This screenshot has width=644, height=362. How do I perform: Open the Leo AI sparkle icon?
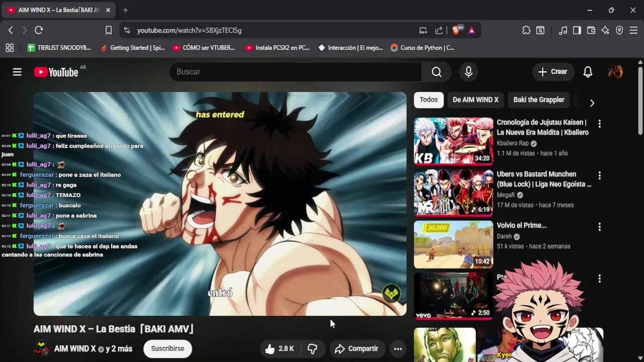tap(605, 30)
